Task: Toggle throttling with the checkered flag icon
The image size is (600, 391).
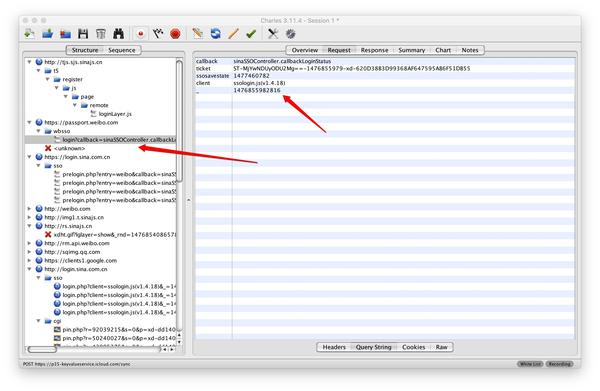Action: 158,34
